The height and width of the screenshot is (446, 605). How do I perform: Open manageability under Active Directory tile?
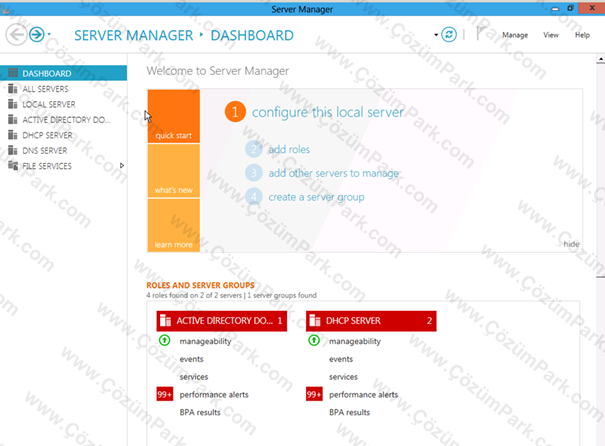205,341
